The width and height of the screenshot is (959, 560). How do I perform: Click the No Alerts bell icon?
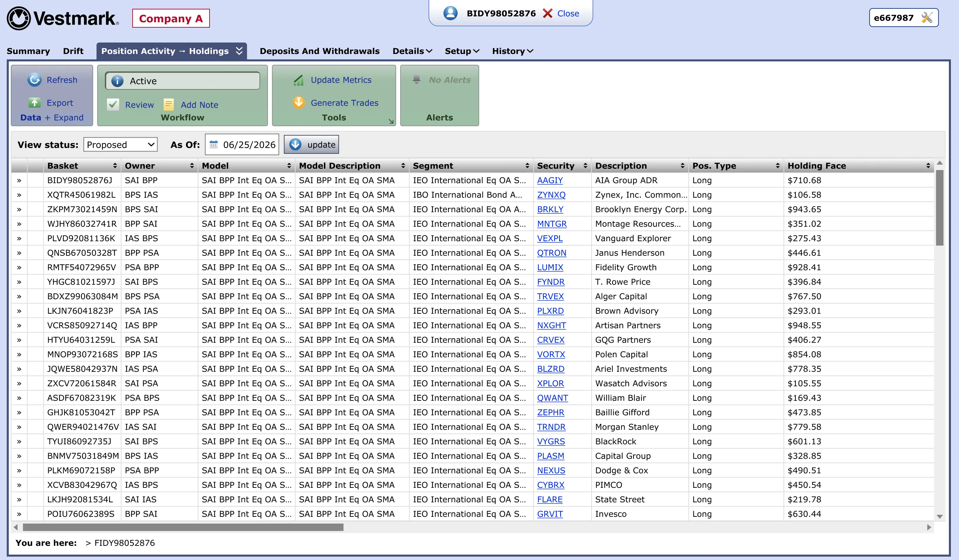pos(416,79)
